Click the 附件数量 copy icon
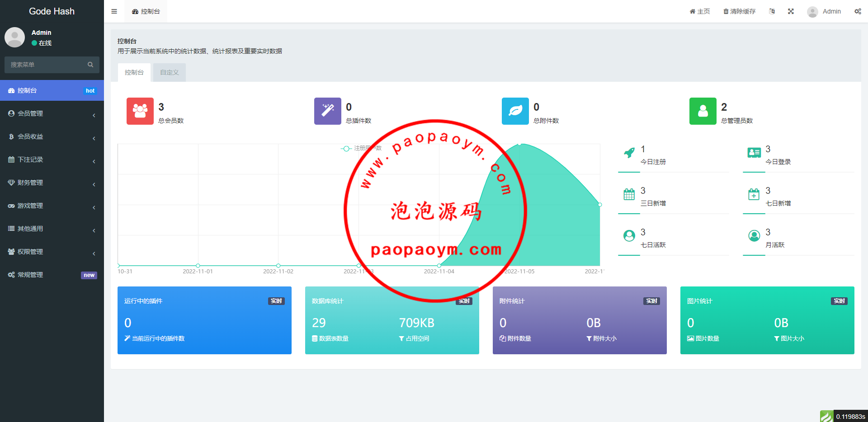 pos(503,338)
